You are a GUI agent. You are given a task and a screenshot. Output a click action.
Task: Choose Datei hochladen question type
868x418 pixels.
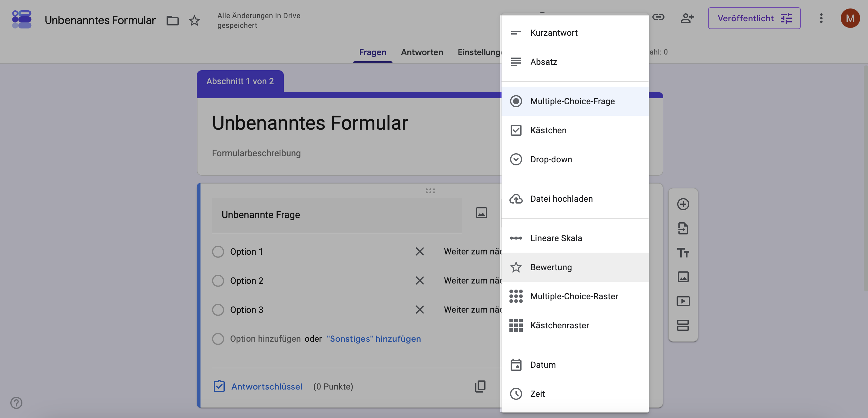click(575, 199)
